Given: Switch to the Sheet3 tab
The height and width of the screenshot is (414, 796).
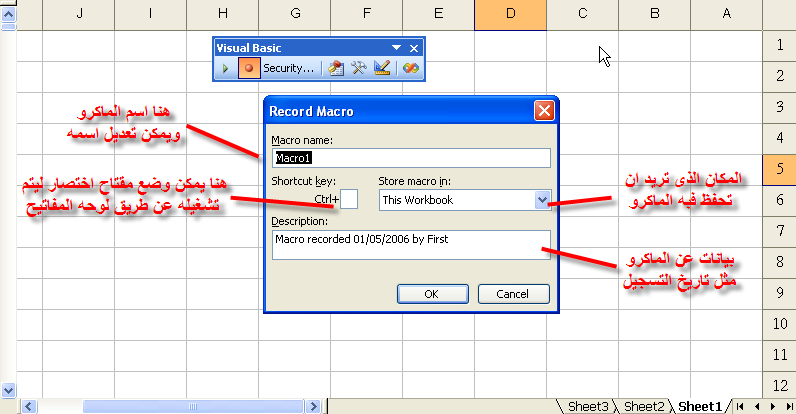Looking at the screenshot, I should click(x=587, y=406).
